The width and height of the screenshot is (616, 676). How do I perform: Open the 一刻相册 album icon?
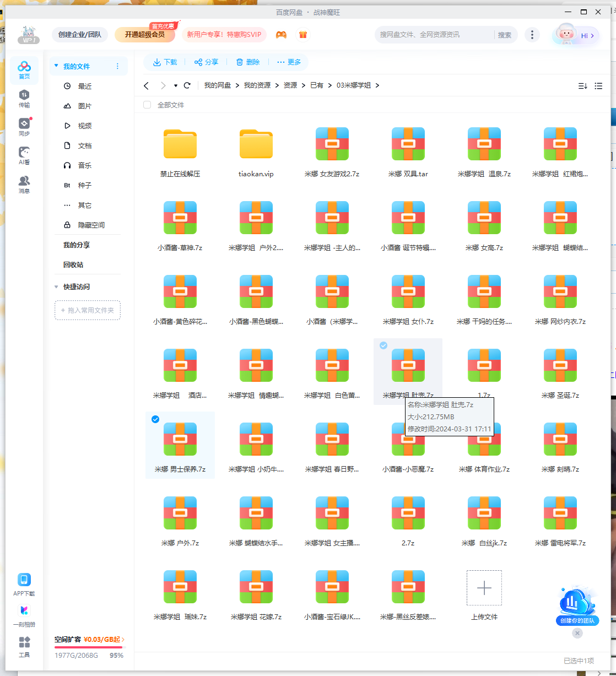click(24, 615)
